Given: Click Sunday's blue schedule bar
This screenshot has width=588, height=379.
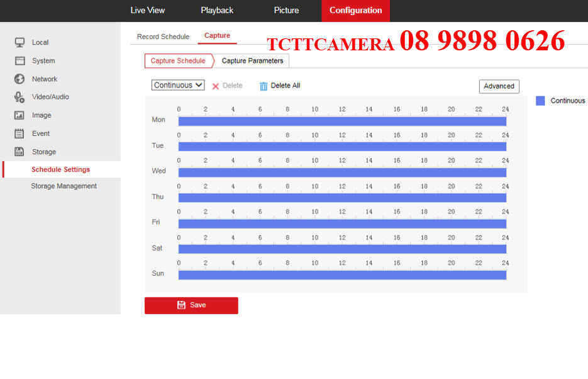Looking at the screenshot, I should [x=342, y=274].
